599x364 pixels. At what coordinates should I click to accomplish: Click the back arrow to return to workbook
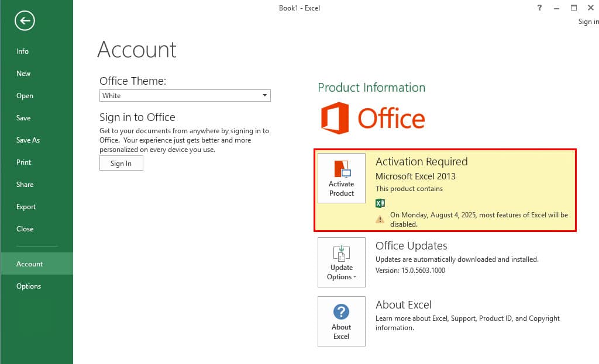25,20
